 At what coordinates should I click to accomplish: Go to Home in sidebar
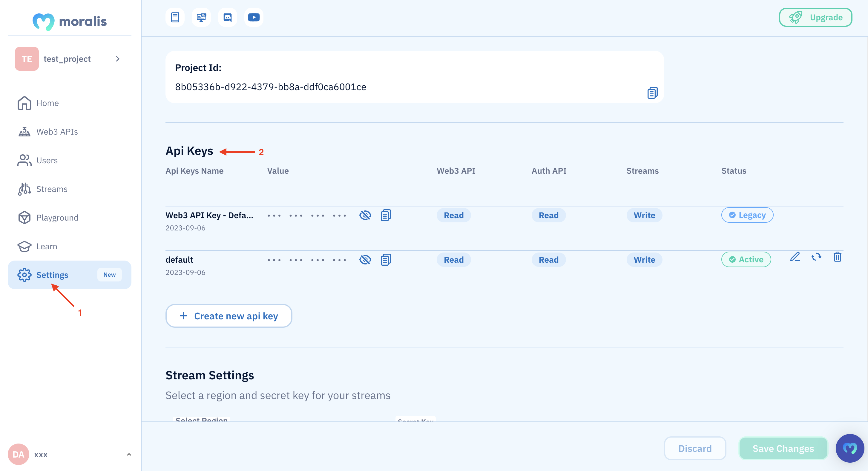[x=69, y=103]
